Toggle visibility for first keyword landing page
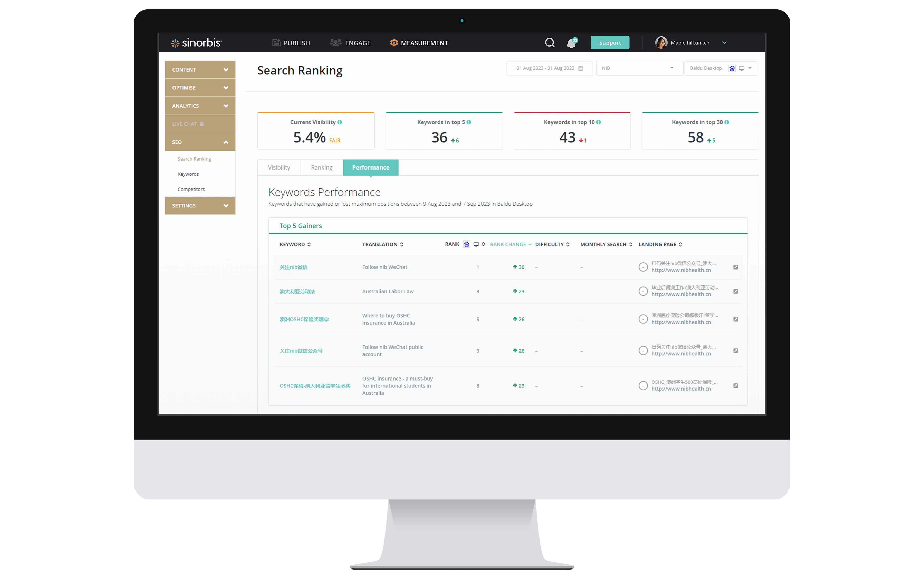Image resolution: width=924 pixels, height=577 pixels. [643, 266]
